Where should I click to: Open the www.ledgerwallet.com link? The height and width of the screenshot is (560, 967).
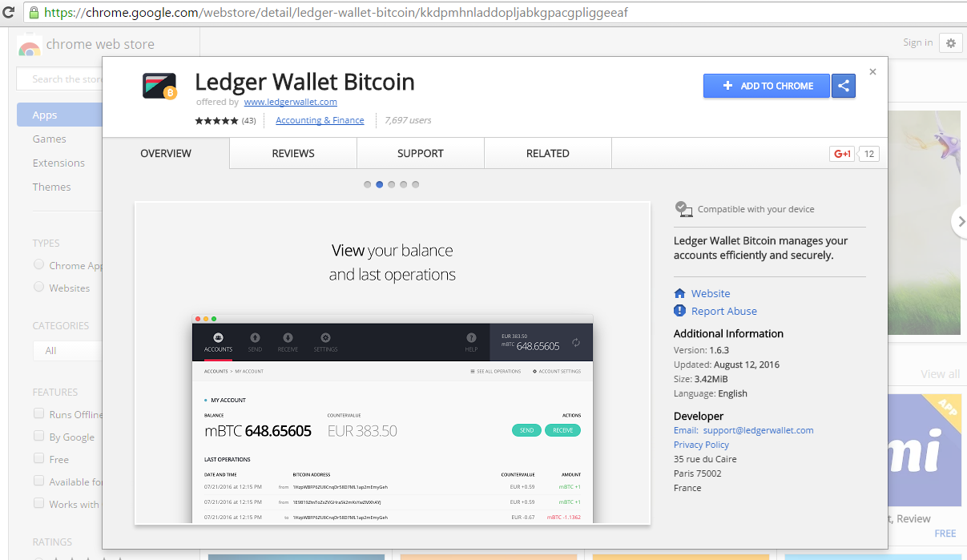pos(290,102)
